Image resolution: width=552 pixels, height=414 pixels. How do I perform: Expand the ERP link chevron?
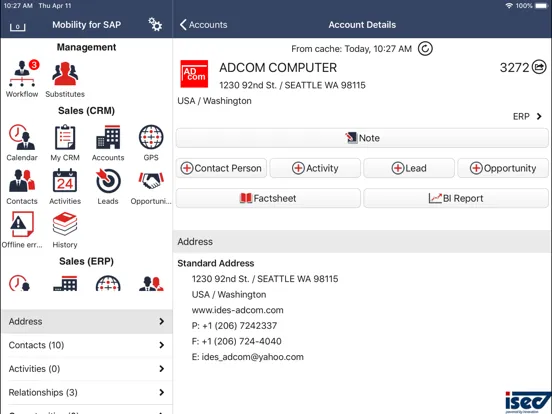pos(539,116)
